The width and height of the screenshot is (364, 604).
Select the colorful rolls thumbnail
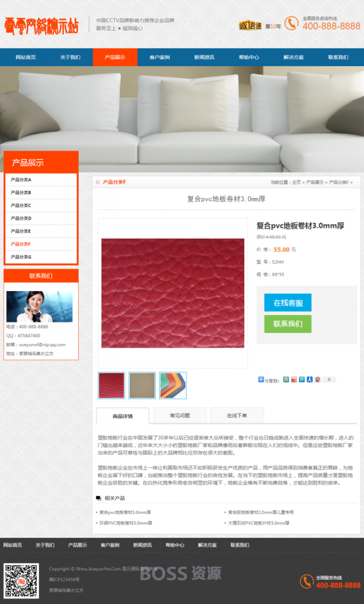(173, 386)
